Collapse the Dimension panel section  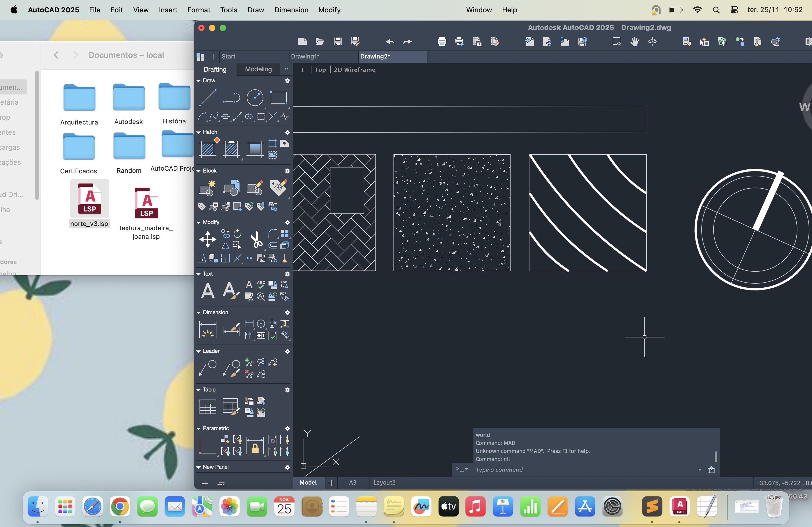198,313
